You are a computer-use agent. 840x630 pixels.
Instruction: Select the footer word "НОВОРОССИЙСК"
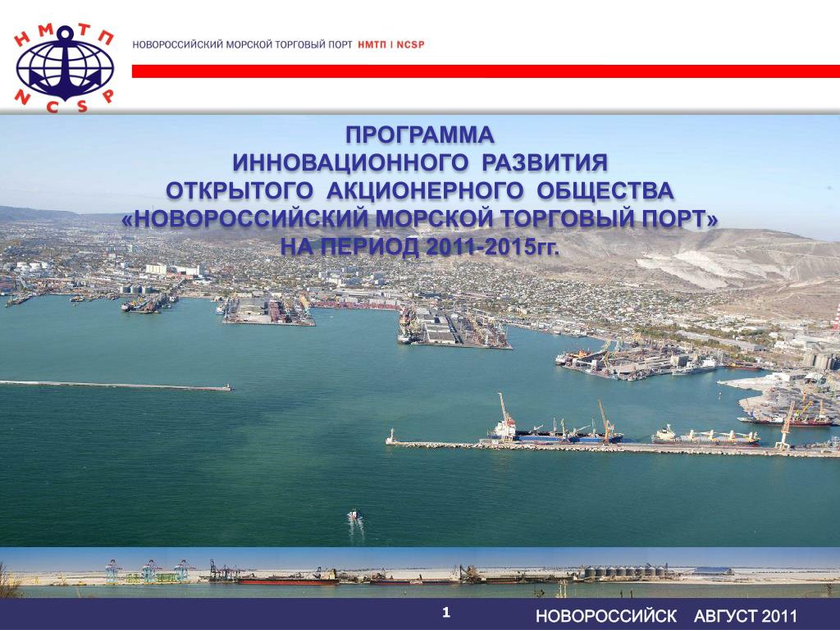[x=606, y=616]
